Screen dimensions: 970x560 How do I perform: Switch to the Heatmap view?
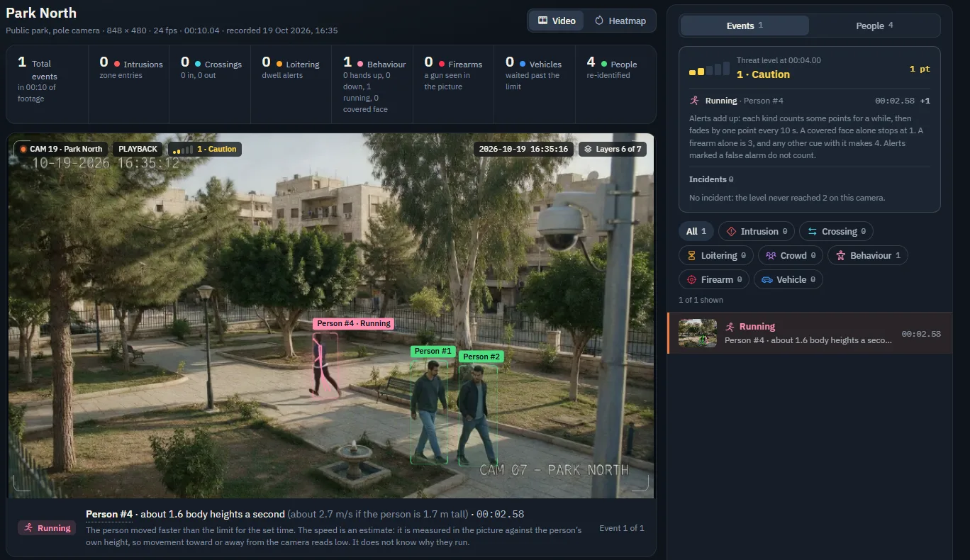620,21
